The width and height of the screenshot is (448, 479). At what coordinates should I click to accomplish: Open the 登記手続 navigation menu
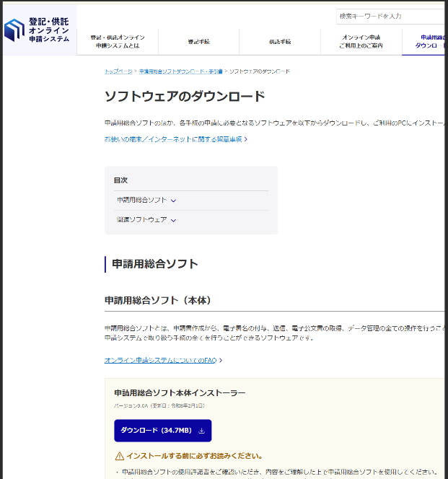click(198, 42)
